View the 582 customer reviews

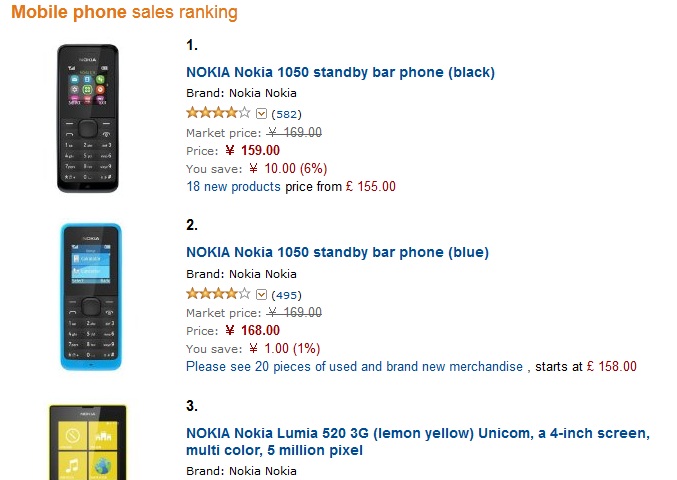tap(286, 114)
